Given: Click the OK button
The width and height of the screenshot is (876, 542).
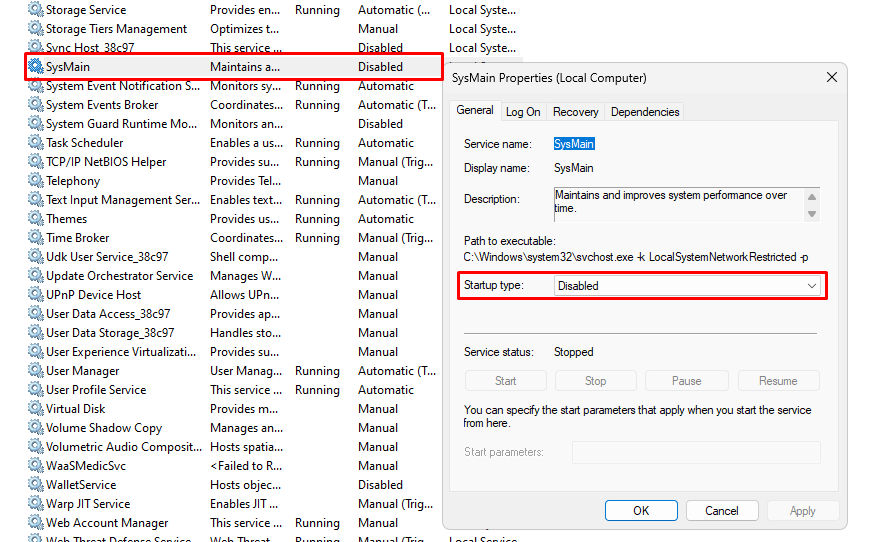Looking at the screenshot, I should click(641, 511).
